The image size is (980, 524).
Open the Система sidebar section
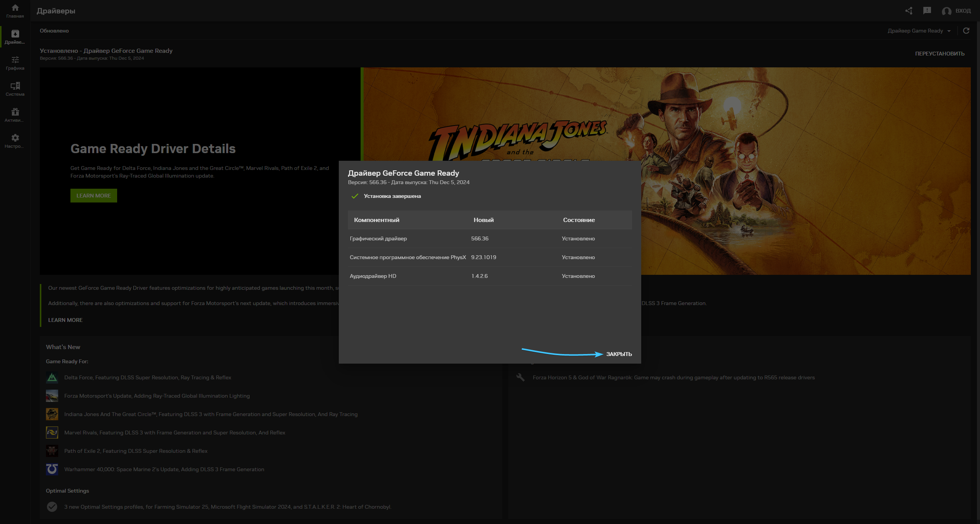(x=15, y=89)
